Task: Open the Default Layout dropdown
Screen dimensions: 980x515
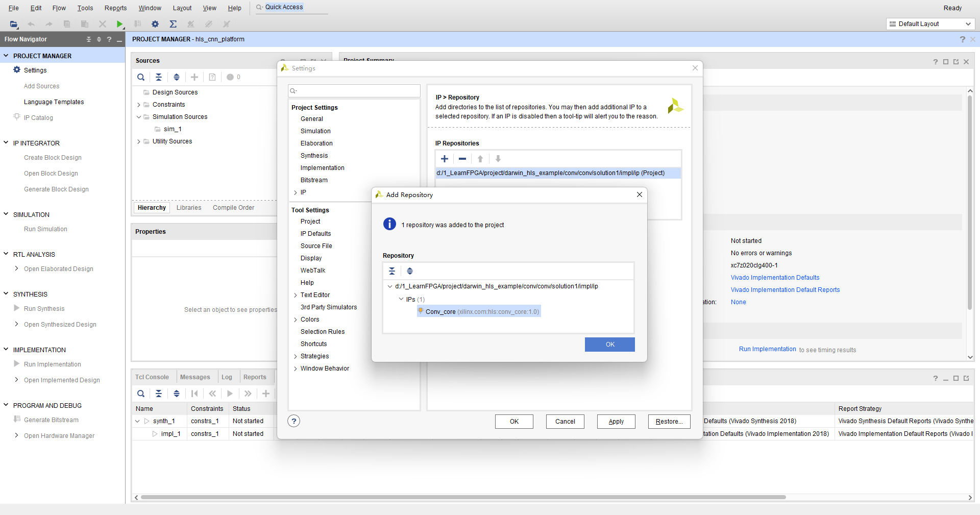Action: pyautogui.click(x=930, y=24)
